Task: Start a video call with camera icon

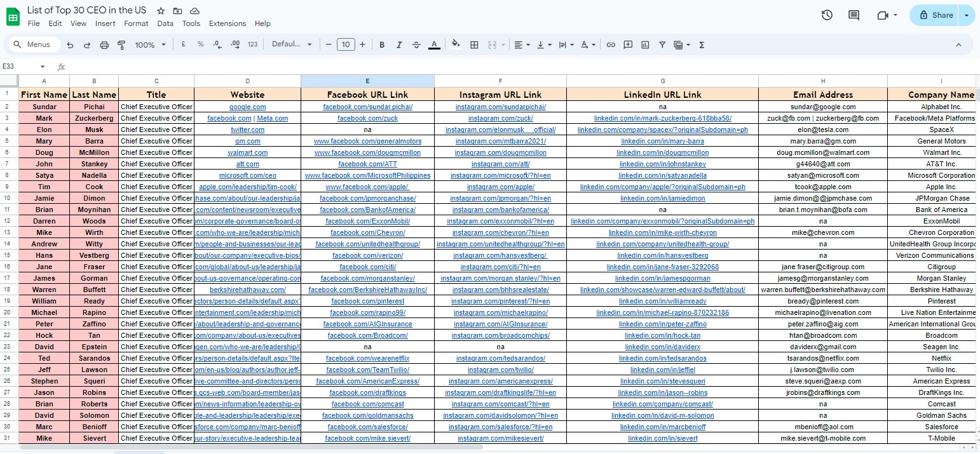Action: (882, 15)
